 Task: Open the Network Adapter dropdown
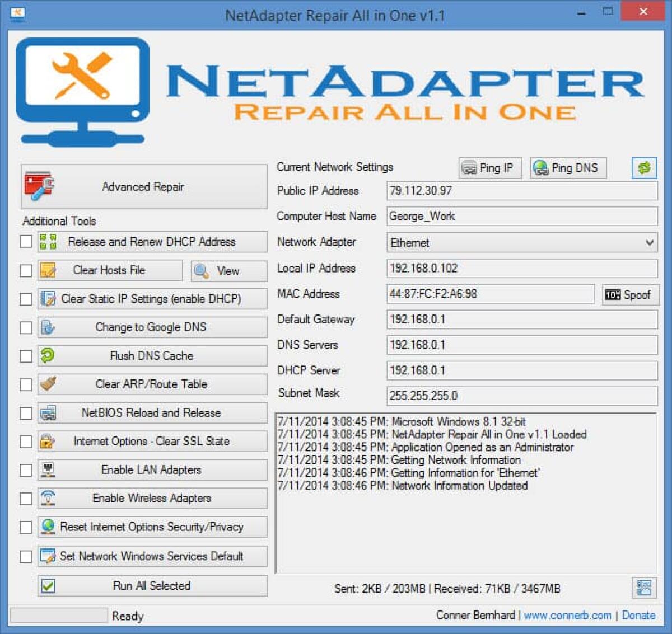[650, 242]
